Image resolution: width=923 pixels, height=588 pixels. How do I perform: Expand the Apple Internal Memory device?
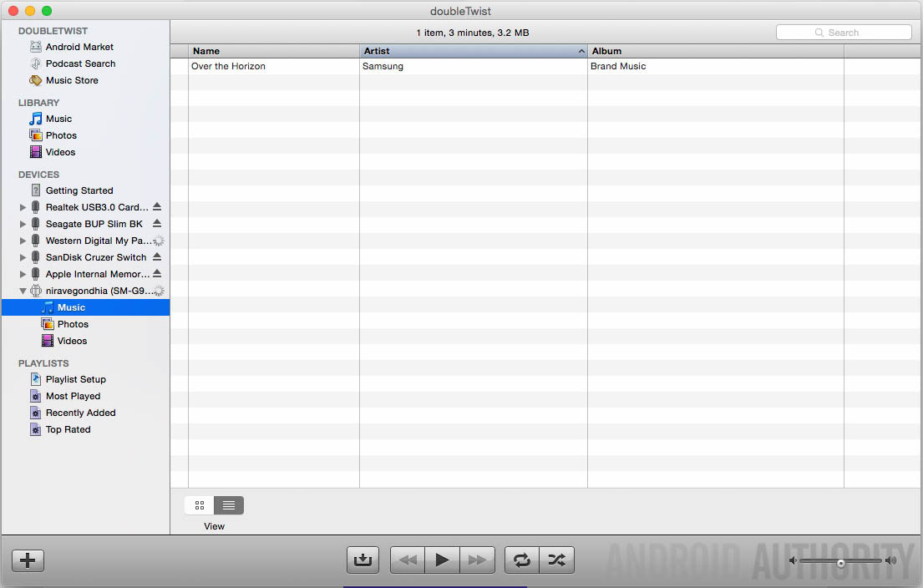click(23, 274)
